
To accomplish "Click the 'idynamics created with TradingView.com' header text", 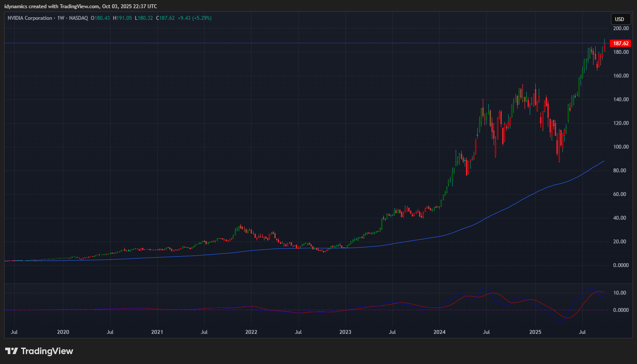I will tap(52, 6).
